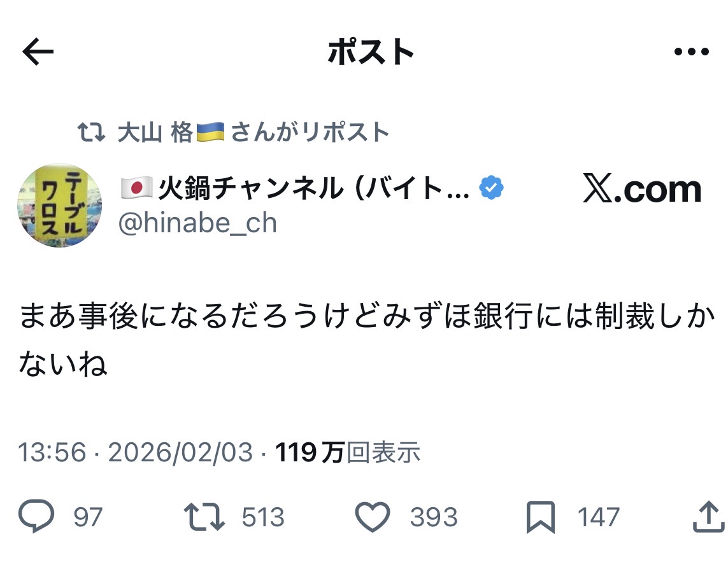The height and width of the screenshot is (567, 728).
Task: Click the small repost icon beside 大山 格
Action: point(90,132)
